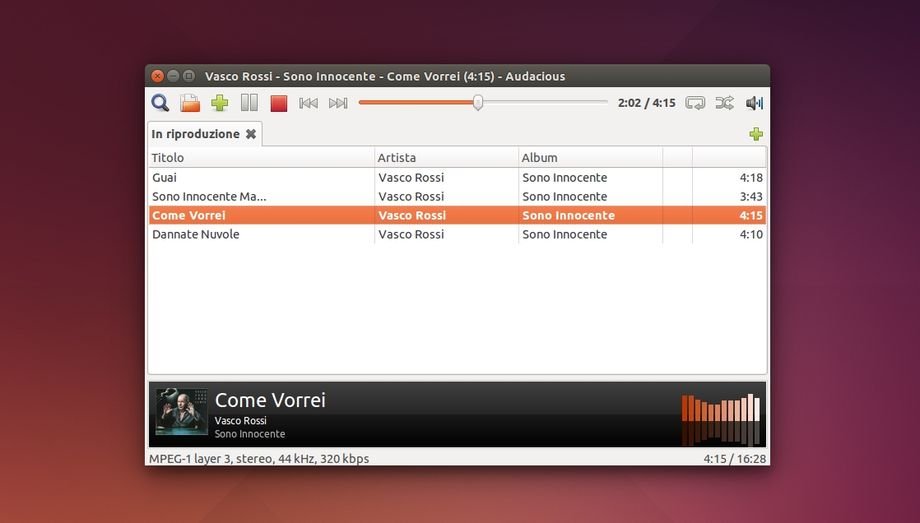Image resolution: width=920 pixels, height=523 pixels.
Task: Click the Come Vorrei title in info bar
Action: coord(270,400)
